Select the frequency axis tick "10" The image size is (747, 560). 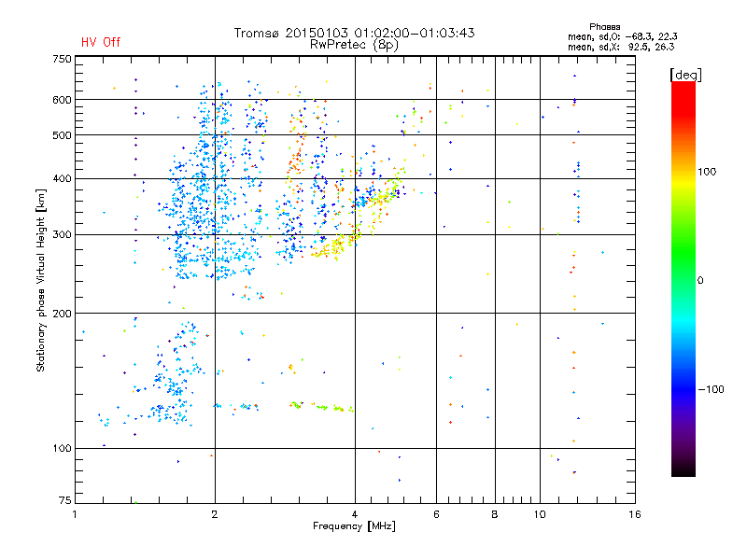540,514
